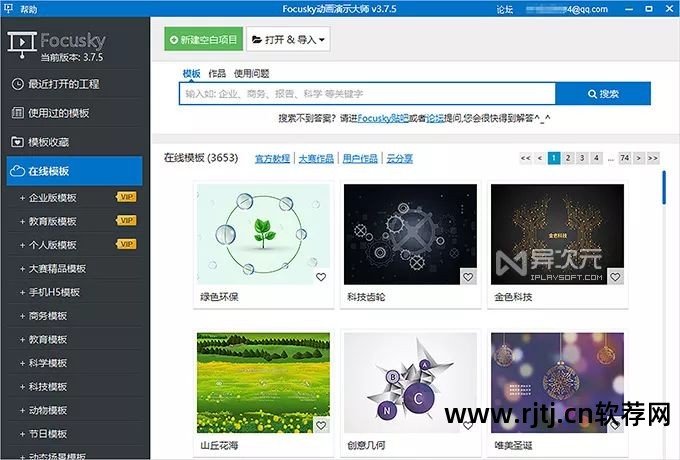Viewport: 680px width, 460px height.
Task: Expand the 科学模板 category
Action: 23,363
